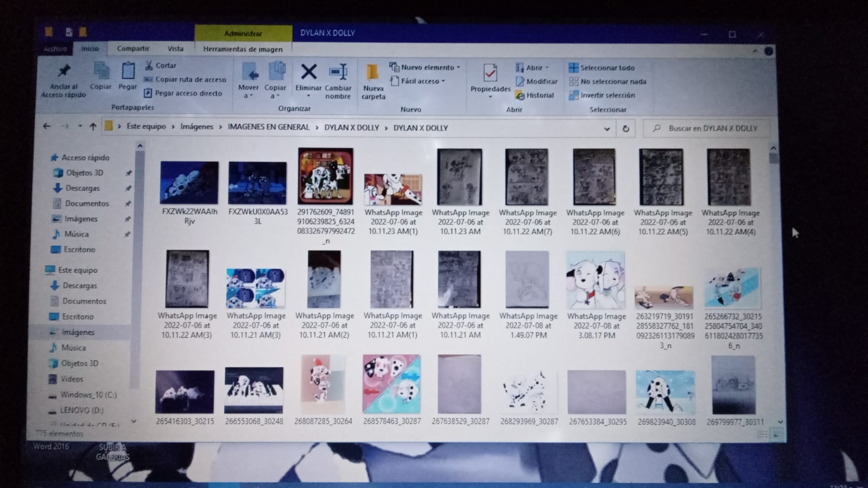Screen dimensions: 868x488
Task: Open the Fácil acceso dropdown
Action: click(x=417, y=81)
